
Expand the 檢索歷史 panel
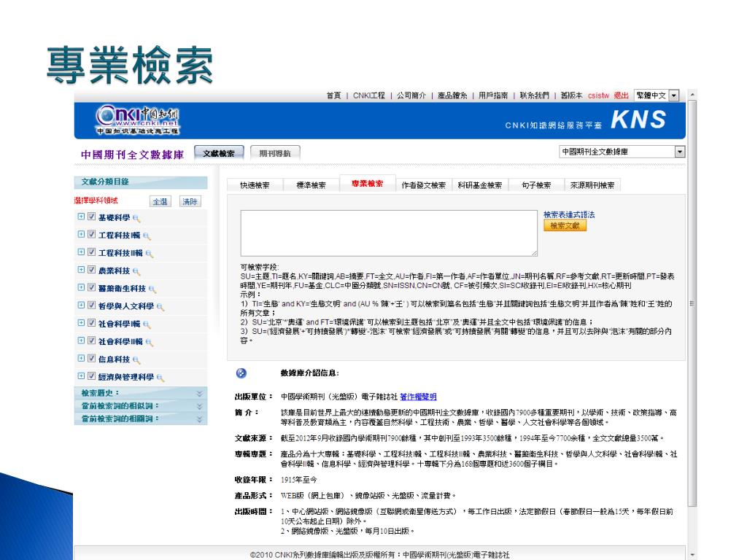(x=141, y=393)
